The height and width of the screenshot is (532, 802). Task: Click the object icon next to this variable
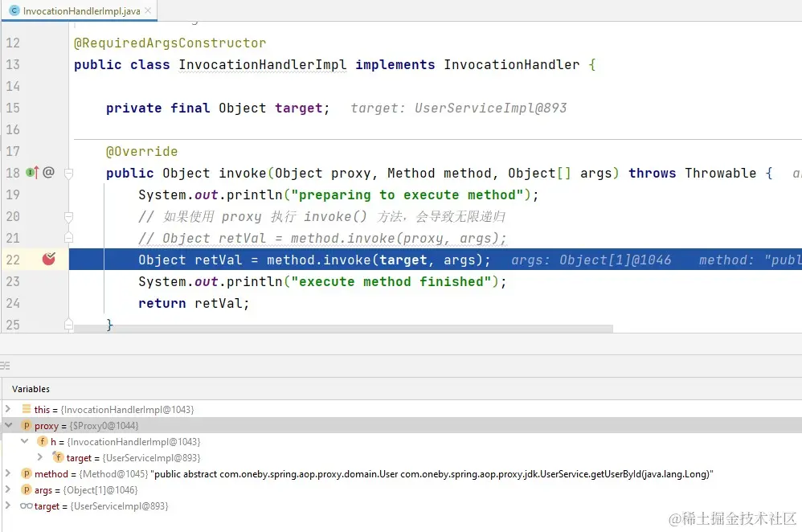(x=27, y=409)
